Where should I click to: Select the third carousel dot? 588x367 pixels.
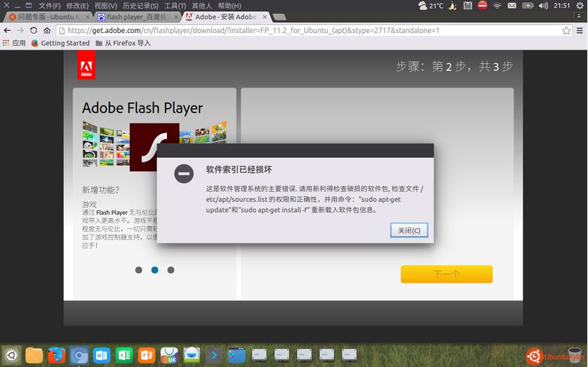coord(171,270)
